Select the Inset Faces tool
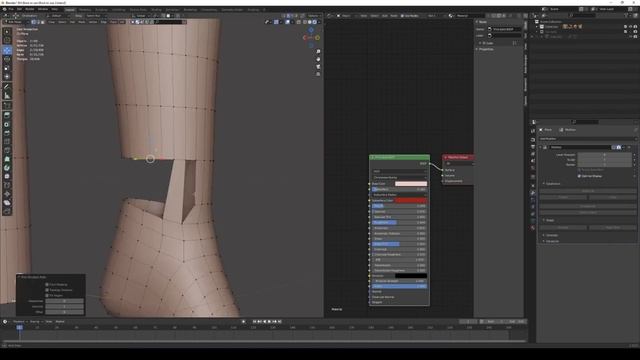The height and width of the screenshot is (360, 640). pos(7,124)
